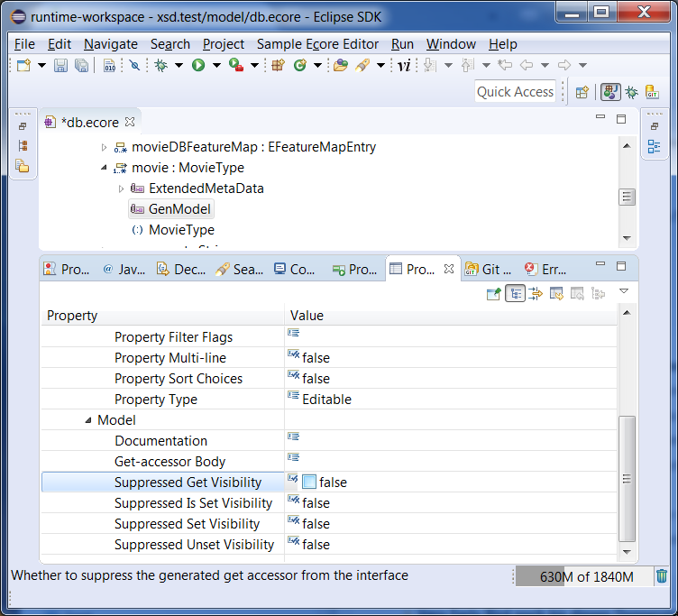Collapse the Model property category
The image size is (678, 616).
[x=88, y=420]
